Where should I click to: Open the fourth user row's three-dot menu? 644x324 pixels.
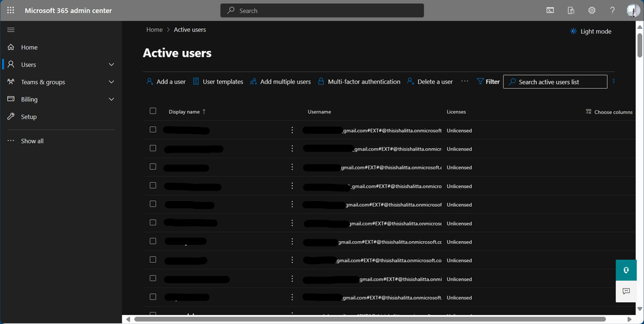tap(292, 186)
